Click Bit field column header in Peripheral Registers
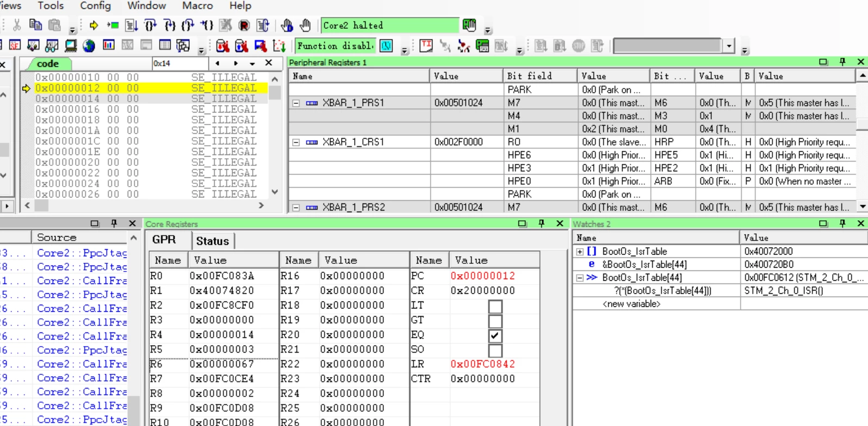Image resolution: width=868 pixels, height=426 pixels. [540, 76]
